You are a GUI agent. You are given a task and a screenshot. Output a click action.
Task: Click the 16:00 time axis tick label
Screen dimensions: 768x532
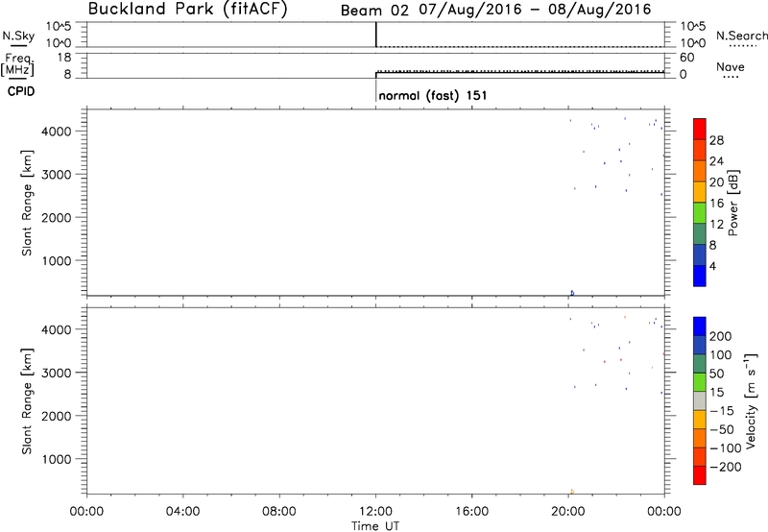(x=471, y=512)
